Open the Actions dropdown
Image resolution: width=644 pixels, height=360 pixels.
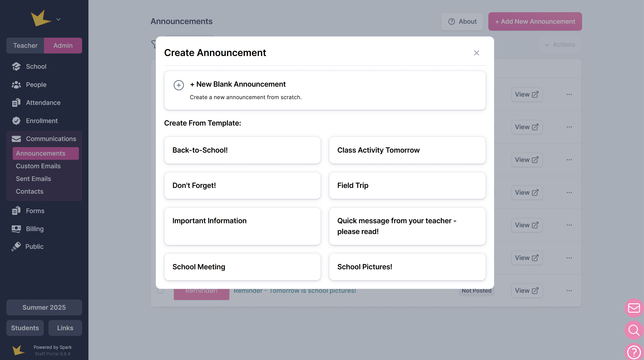pyautogui.click(x=560, y=45)
